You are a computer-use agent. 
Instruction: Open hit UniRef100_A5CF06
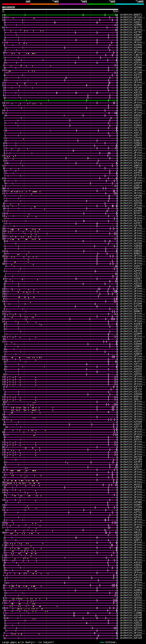tap(131, 339)
